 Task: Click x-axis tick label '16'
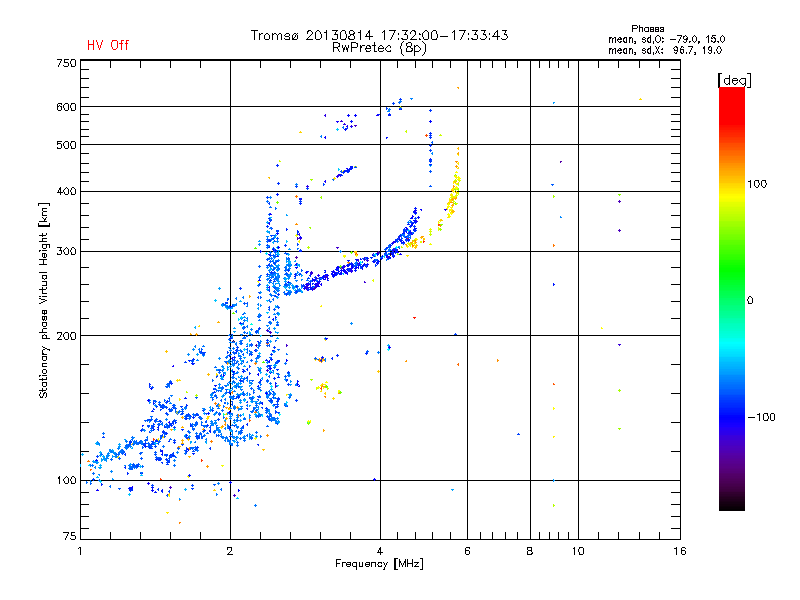680,551
